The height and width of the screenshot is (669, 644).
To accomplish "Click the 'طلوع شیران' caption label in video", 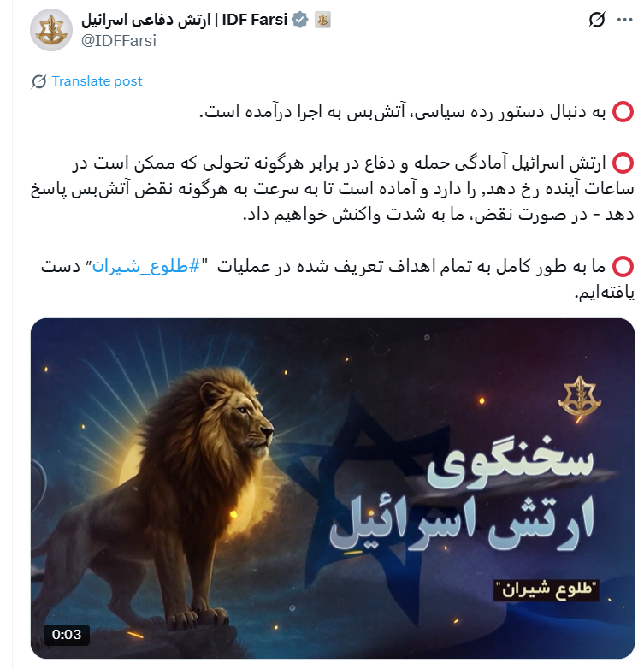I will tap(547, 590).
